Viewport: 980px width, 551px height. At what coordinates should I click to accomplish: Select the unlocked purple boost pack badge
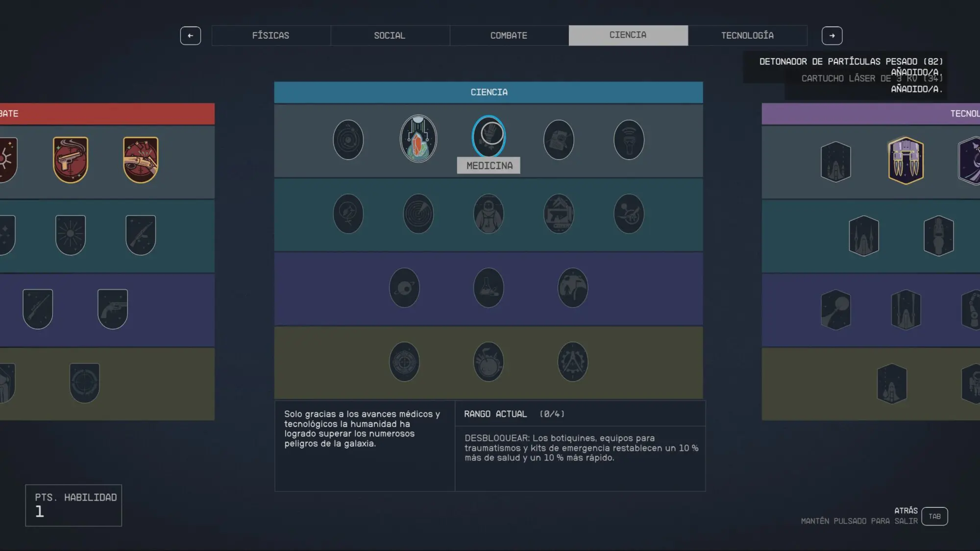coord(906,160)
